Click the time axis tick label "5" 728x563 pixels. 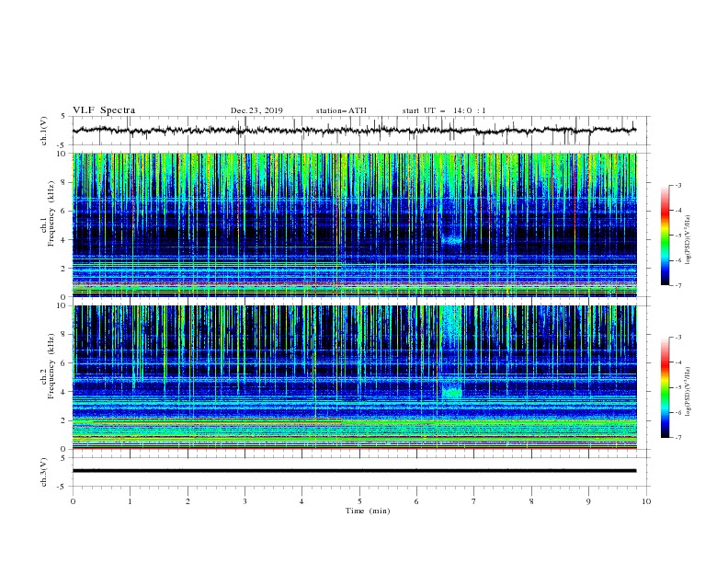point(359,501)
